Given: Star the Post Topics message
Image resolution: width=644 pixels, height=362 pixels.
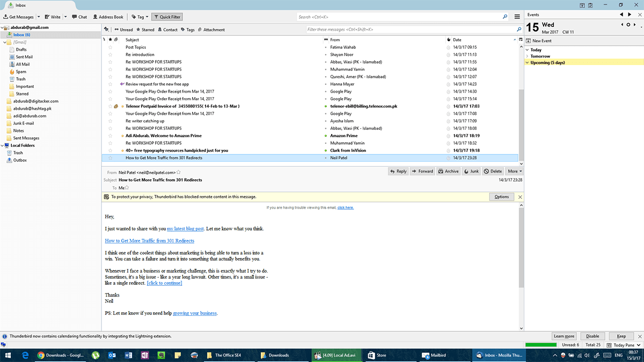Looking at the screenshot, I should (x=111, y=47).
